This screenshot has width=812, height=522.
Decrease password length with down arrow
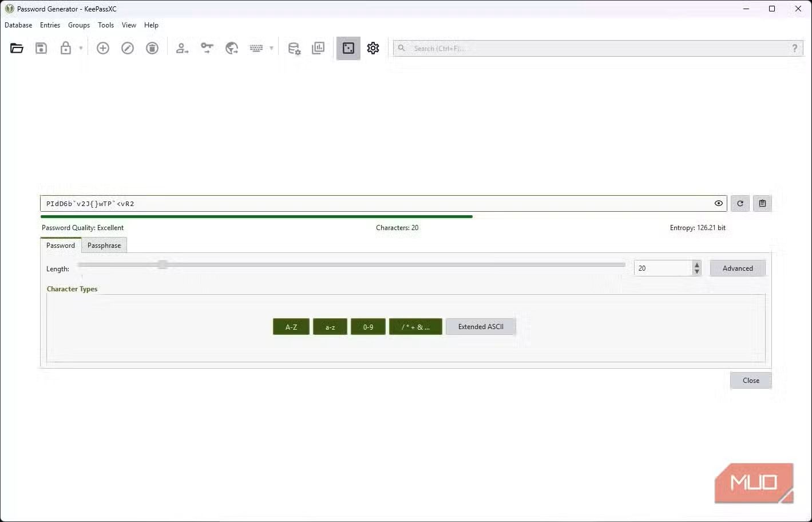(696, 271)
